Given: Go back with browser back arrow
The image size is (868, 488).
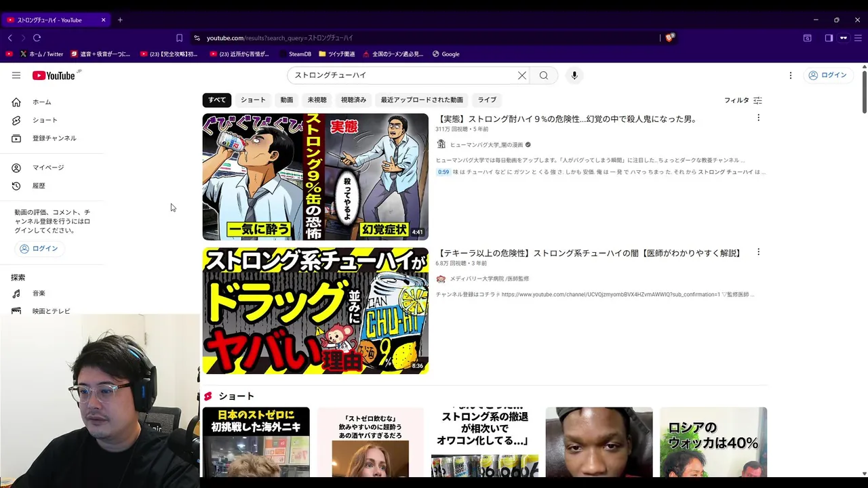Looking at the screenshot, I should (9, 38).
